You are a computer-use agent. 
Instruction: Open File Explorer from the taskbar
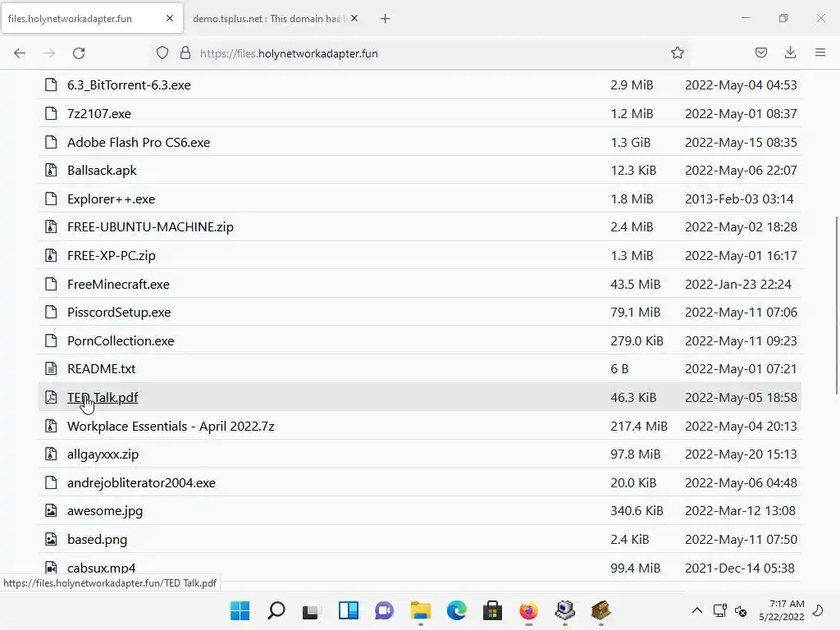421,610
